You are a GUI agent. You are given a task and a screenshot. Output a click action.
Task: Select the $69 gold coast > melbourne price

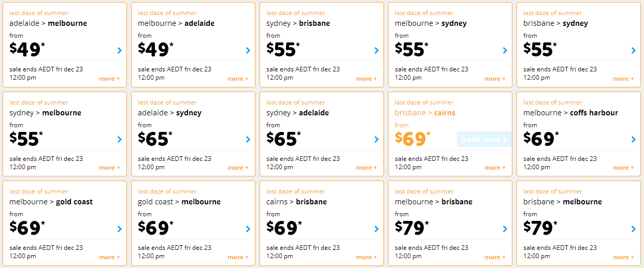pos(155,228)
